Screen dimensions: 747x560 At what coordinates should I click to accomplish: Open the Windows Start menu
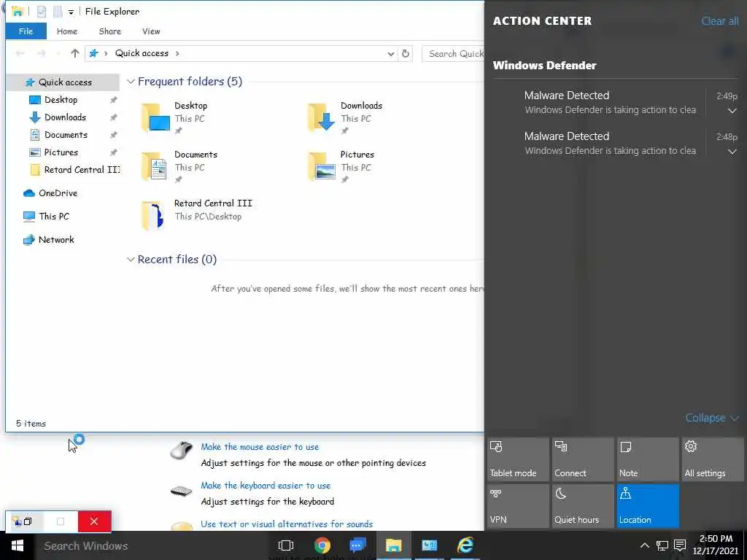(18, 545)
